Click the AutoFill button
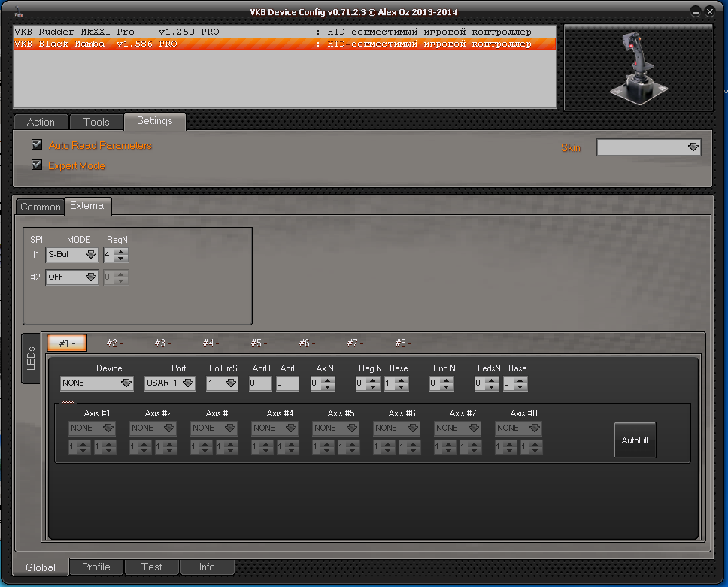The height and width of the screenshot is (587, 728). coord(635,440)
